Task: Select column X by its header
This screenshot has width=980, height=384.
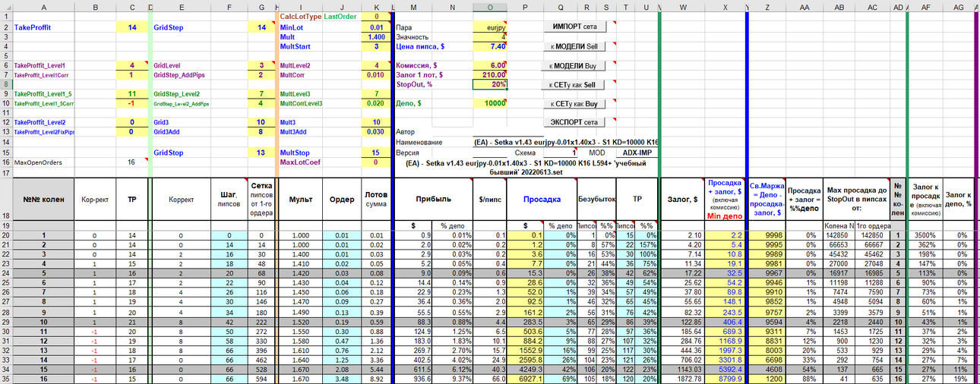Action: tap(726, 7)
